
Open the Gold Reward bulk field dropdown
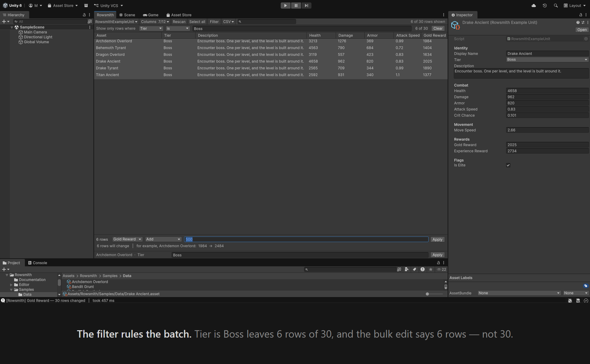(127, 239)
